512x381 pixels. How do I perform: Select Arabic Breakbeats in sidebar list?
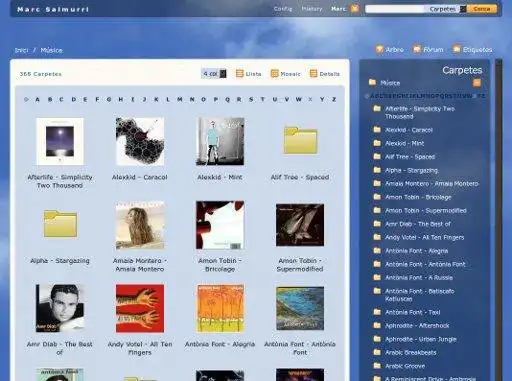click(411, 353)
